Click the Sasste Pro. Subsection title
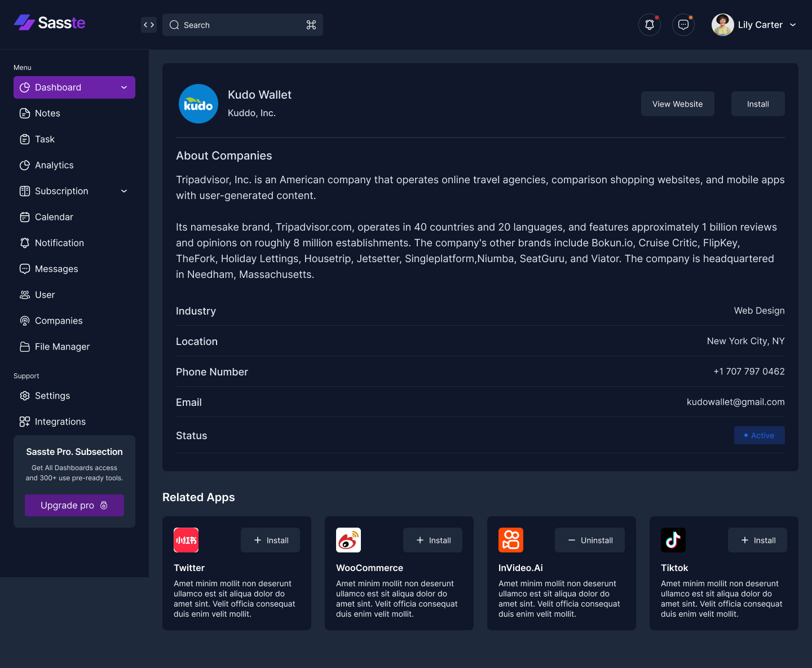Screen dimensions: 812x668 coord(74,452)
